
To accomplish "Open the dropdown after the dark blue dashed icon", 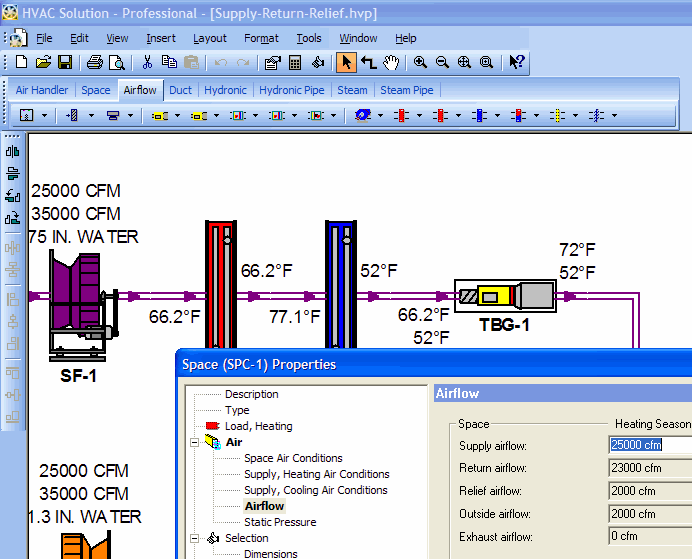I will [x=614, y=116].
